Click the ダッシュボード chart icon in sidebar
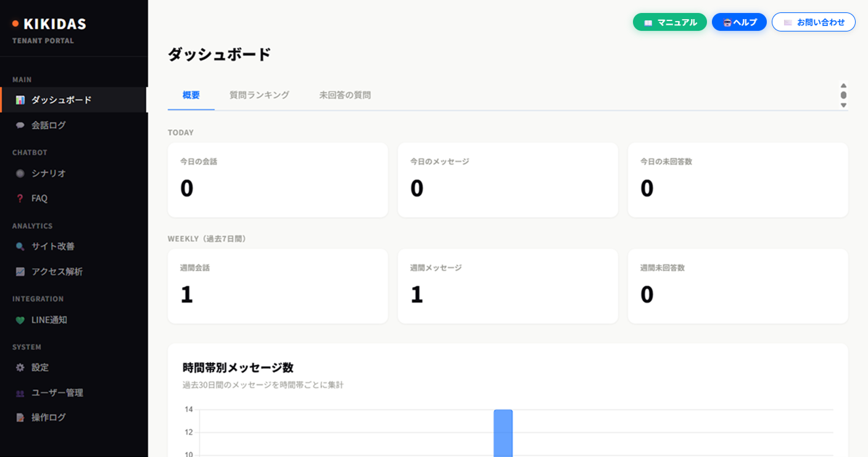 20,100
